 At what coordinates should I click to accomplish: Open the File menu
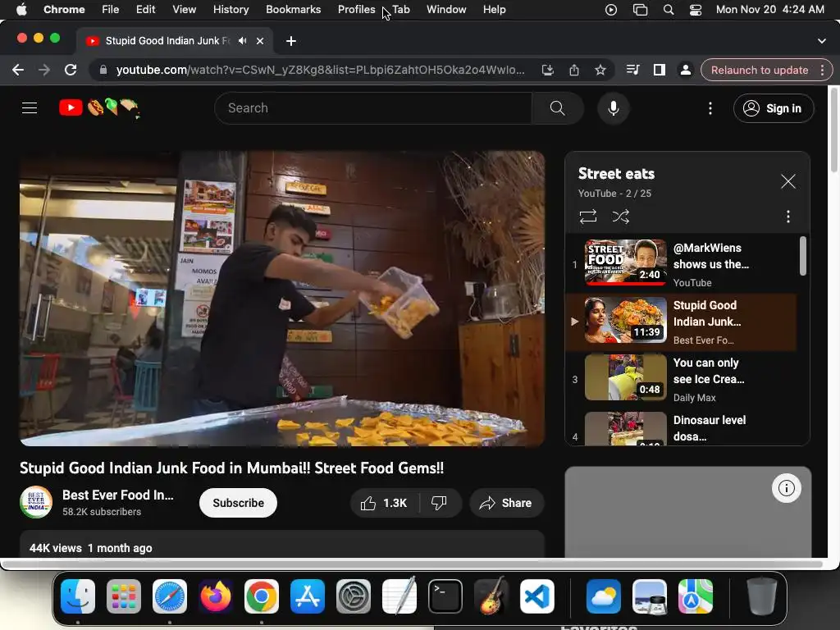coord(111,9)
